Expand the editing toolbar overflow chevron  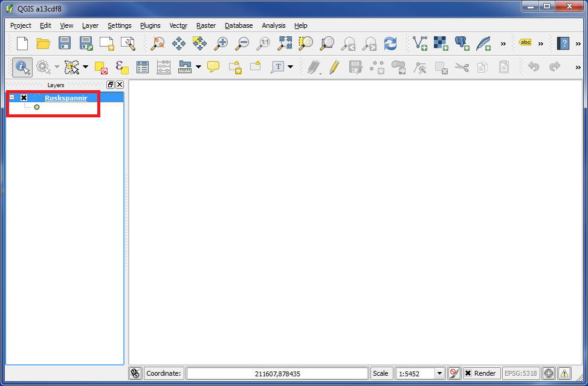tap(578, 68)
